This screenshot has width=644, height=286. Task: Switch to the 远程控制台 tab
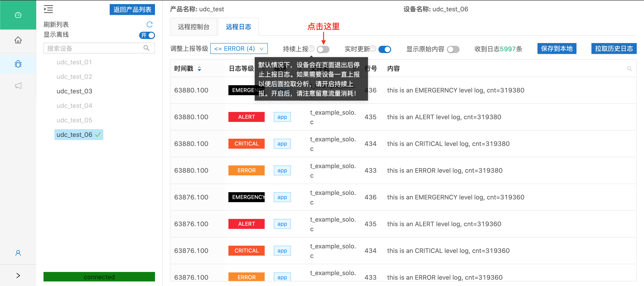pos(194,27)
